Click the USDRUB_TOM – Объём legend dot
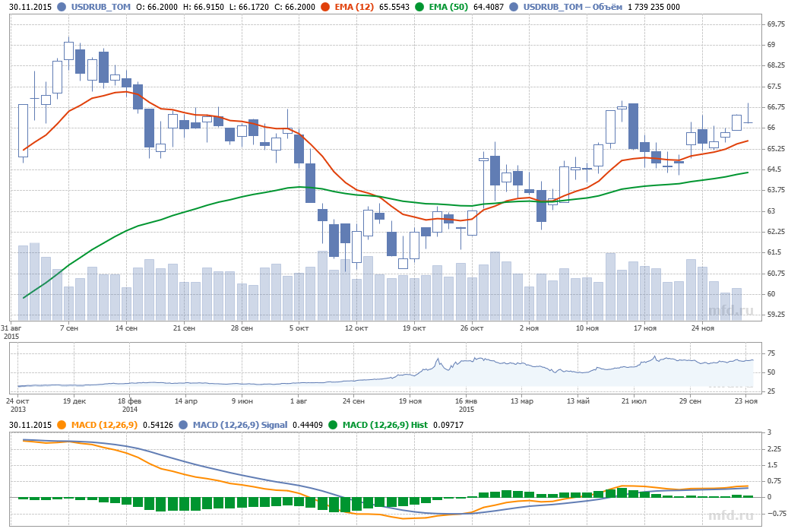Viewport: 807px width, 532px height. (x=515, y=7)
